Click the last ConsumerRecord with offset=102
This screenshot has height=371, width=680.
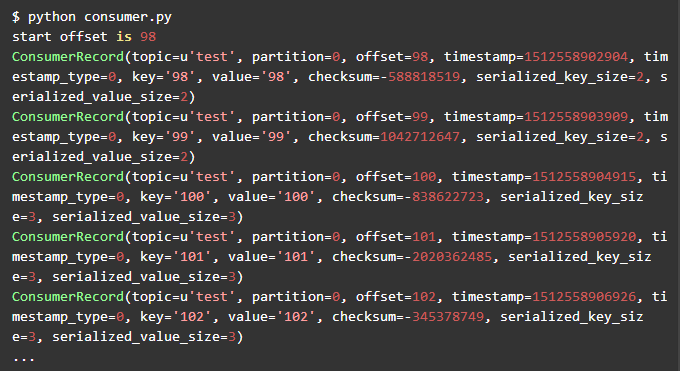point(68,296)
